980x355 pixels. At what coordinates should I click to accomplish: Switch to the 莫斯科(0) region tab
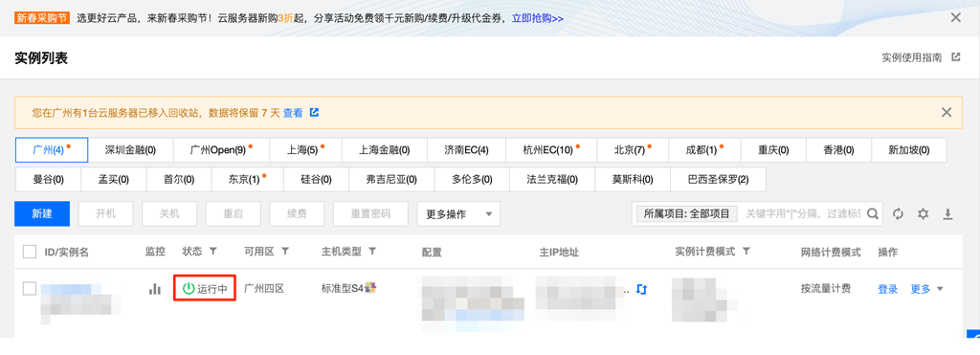click(x=633, y=179)
